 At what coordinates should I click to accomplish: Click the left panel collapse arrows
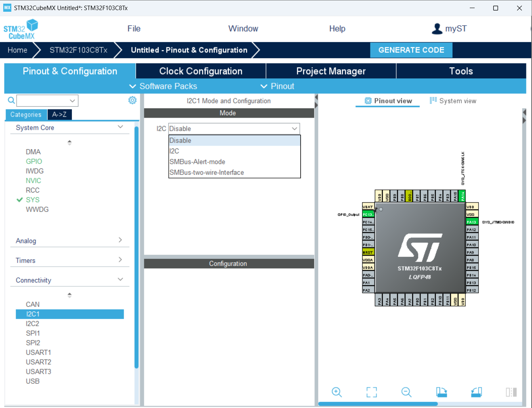click(x=316, y=101)
